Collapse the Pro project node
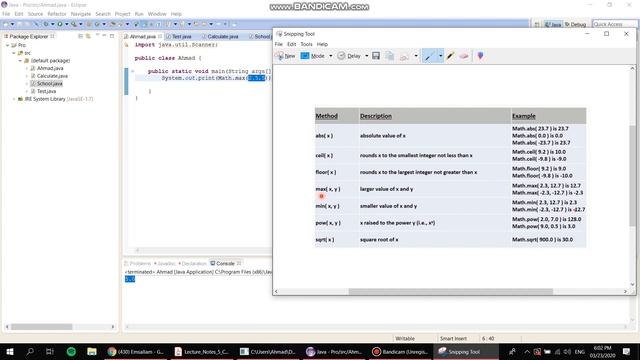Viewport: 640px width, 360px height. coord(8,45)
